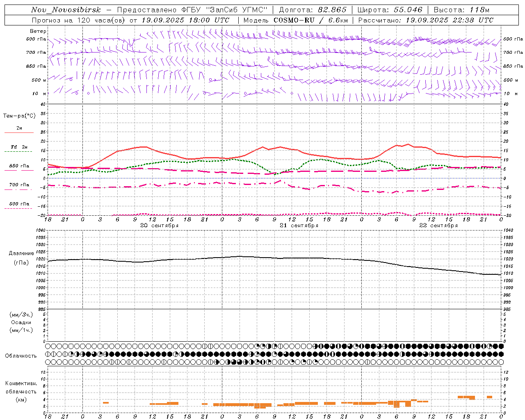Click the '21 сентября' date label

pyautogui.click(x=299, y=226)
